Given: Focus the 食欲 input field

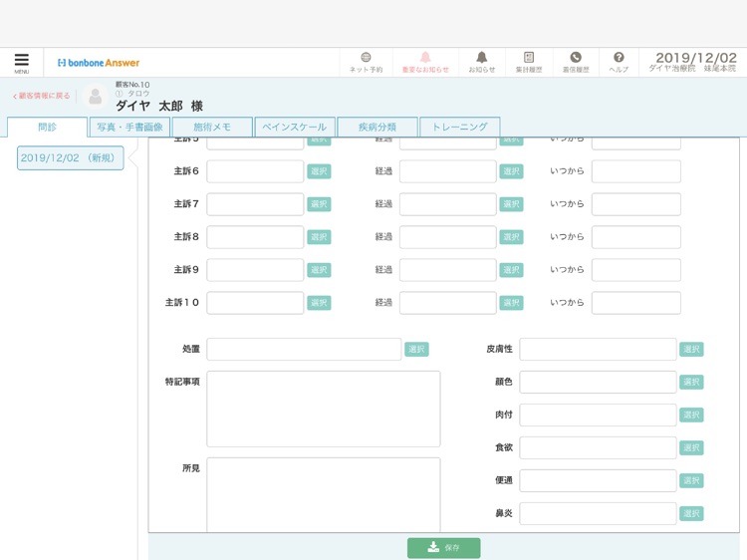Looking at the screenshot, I should click(x=598, y=447).
